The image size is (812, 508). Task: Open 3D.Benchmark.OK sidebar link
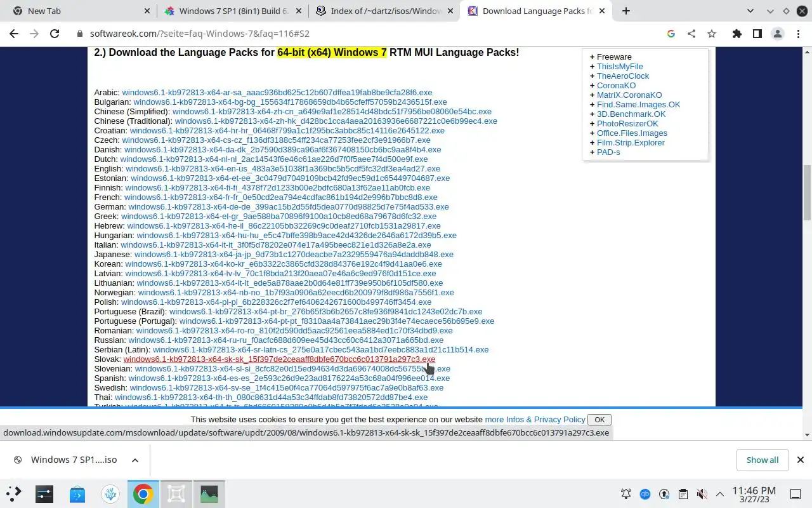[631, 114]
